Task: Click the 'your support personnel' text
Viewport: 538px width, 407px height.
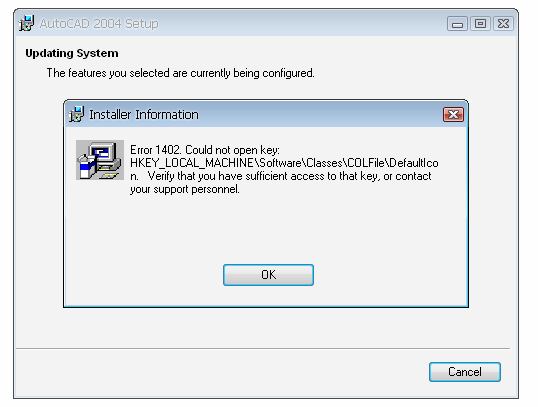Action: pyautogui.click(x=185, y=189)
